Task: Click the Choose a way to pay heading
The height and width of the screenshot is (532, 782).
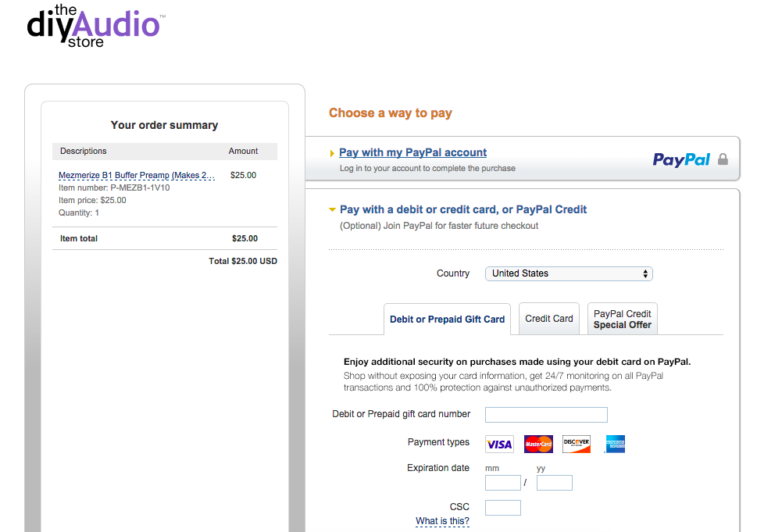Action: coord(391,113)
